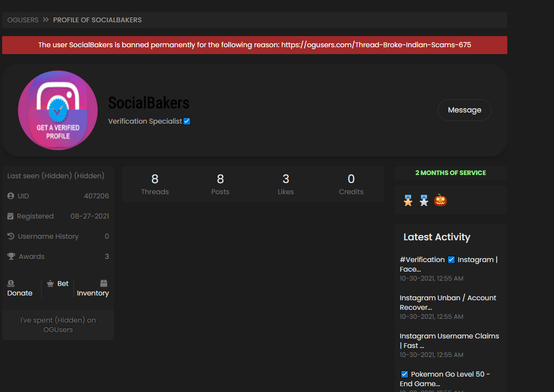Click timestamp under #Verification activity

[431, 278]
